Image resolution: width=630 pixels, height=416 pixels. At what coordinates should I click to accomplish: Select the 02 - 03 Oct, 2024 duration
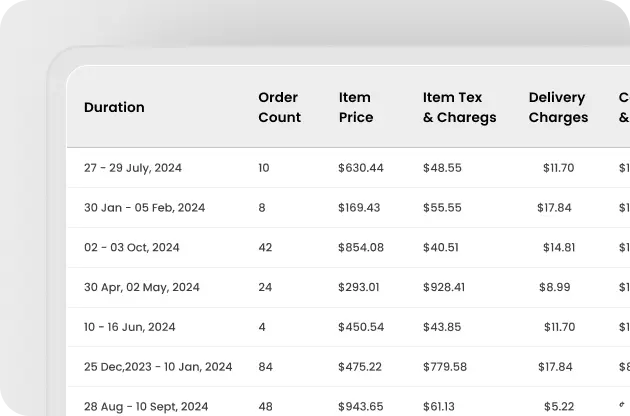click(132, 247)
